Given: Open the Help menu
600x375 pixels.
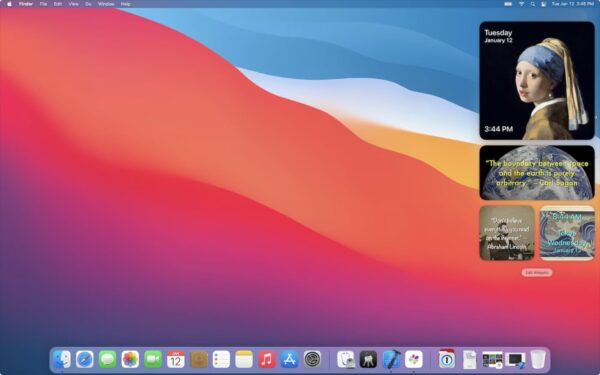Looking at the screenshot, I should (126, 4).
